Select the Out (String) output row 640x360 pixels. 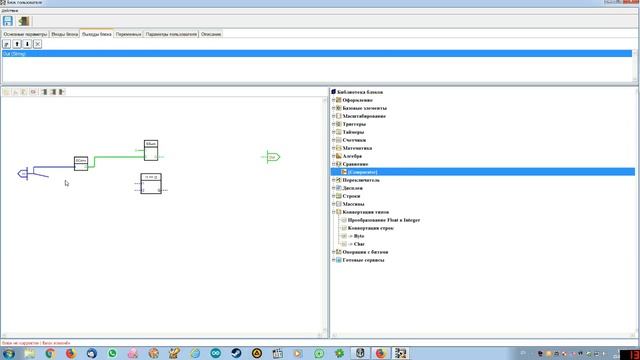(x=317, y=53)
